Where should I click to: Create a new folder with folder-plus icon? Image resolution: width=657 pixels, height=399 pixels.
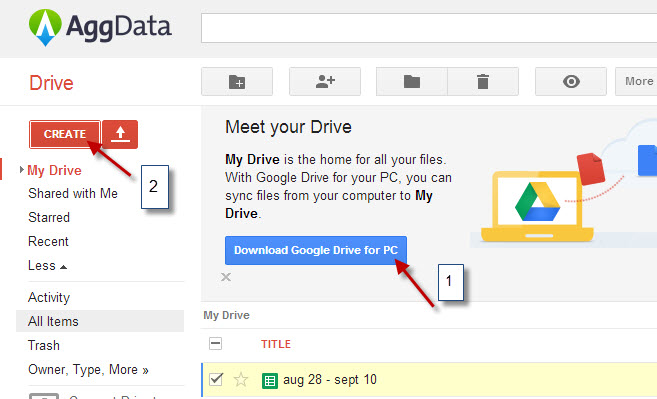(237, 81)
